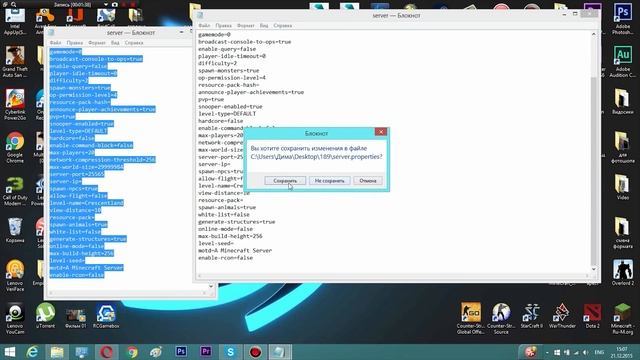Open the Фильмы 01 desktop folder
640x360 pixels.
tap(76, 316)
